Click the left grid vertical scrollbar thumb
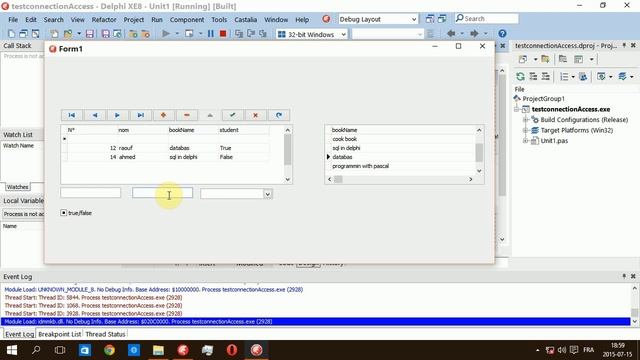640x360 pixels. [x=288, y=149]
